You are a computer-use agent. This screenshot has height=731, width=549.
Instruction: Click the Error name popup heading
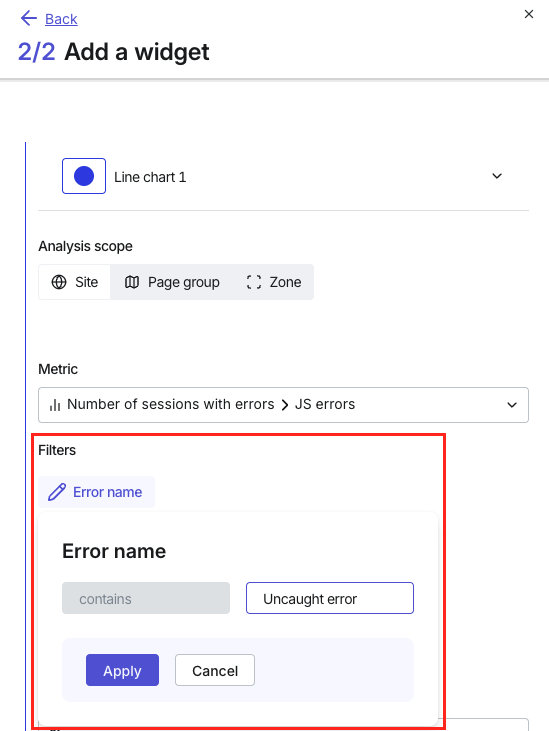[x=114, y=551]
